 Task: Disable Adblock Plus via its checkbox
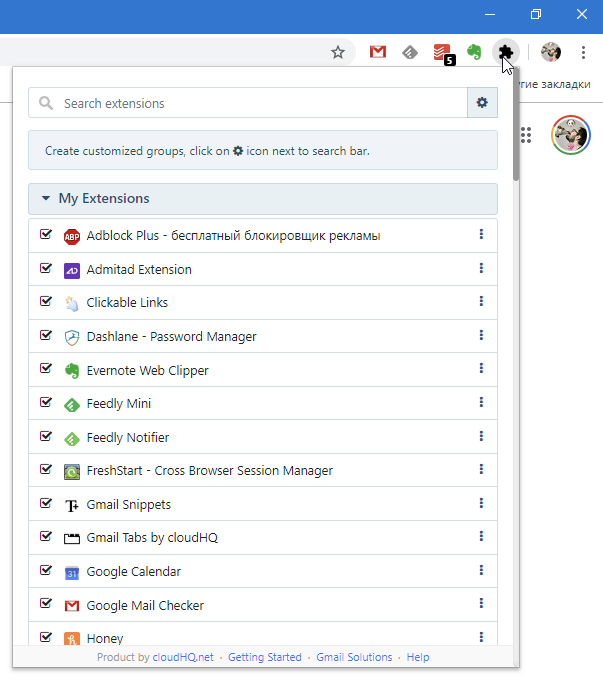tap(46, 234)
